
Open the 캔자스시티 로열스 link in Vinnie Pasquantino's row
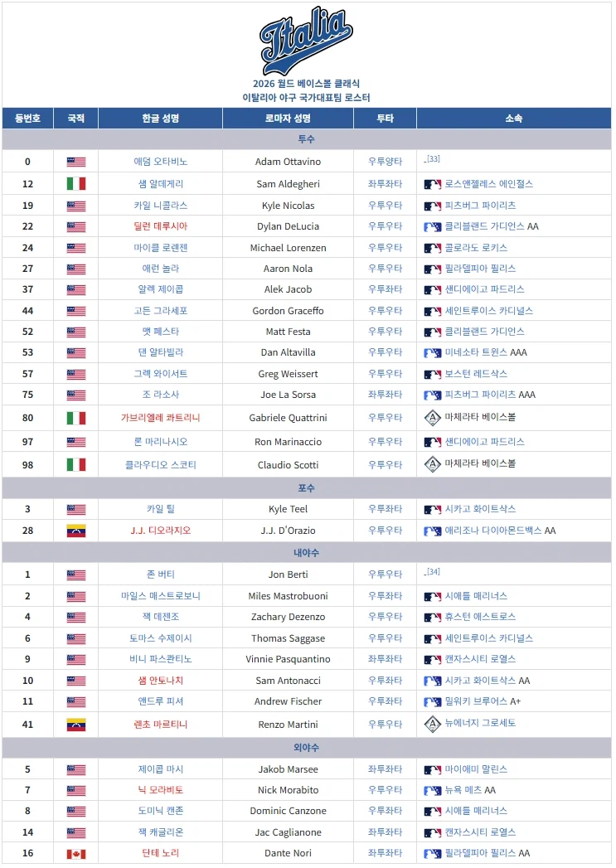click(x=480, y=659)
